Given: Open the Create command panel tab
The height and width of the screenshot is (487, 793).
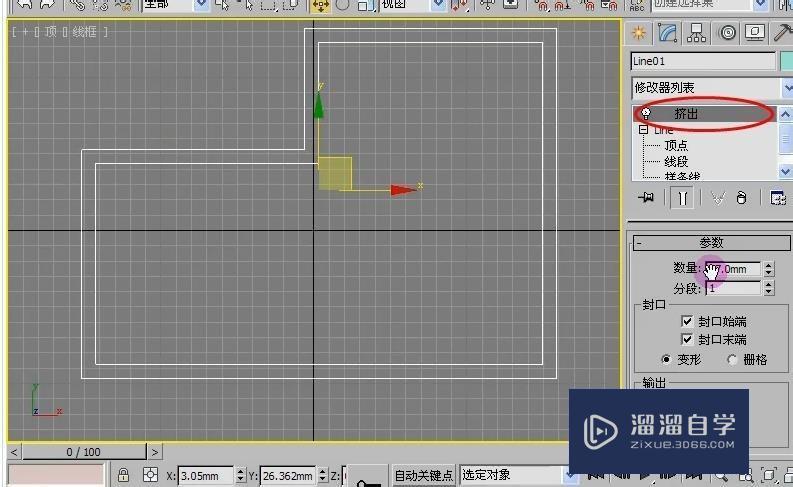Looking at the screenshot, I should 639,33.
